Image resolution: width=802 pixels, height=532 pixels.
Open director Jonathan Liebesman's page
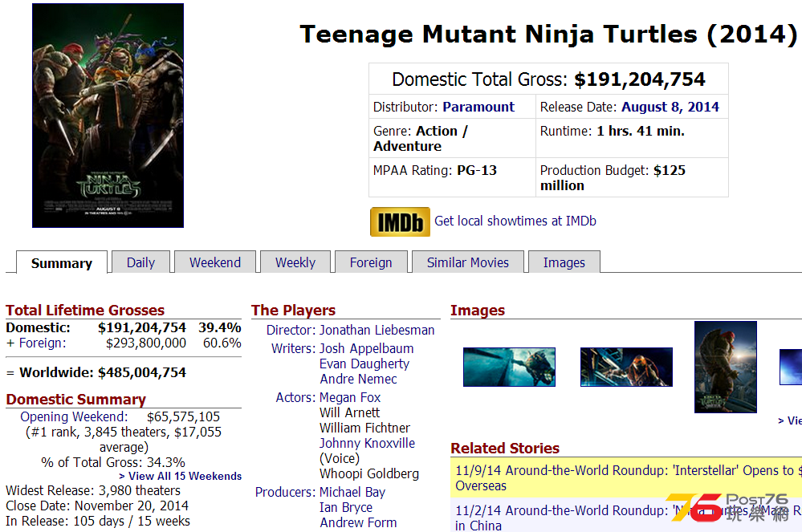coord(377,330)
